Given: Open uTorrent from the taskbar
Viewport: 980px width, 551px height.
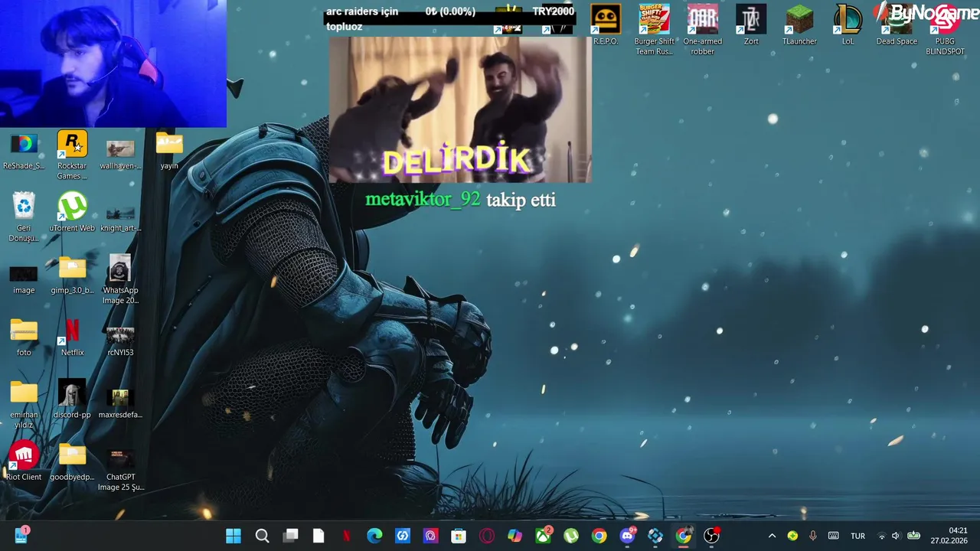Looking at the screenshot, I should pos(571,536).
